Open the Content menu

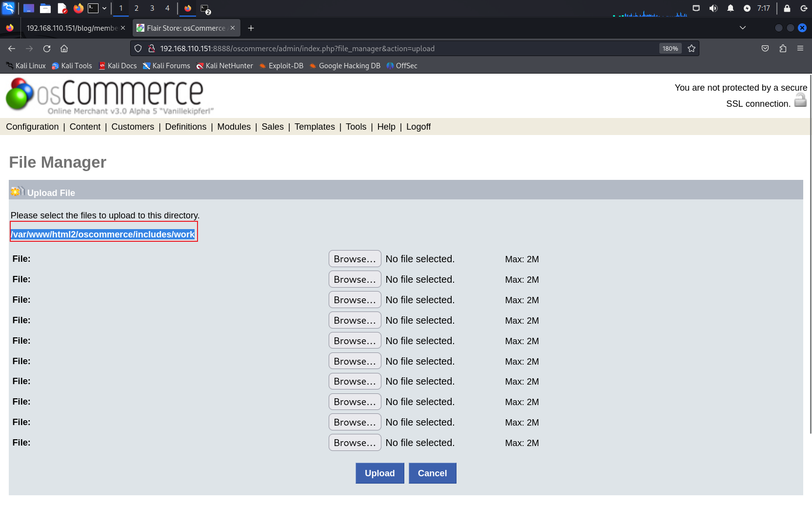pos(85,127)
